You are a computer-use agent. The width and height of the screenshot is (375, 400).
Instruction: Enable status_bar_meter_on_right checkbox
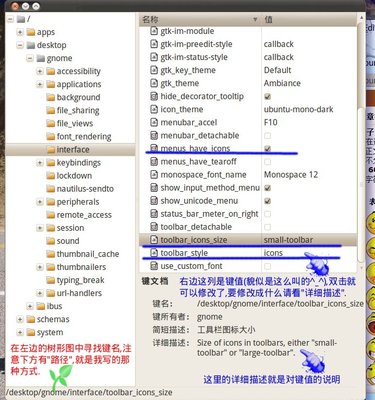click(267, 214)
